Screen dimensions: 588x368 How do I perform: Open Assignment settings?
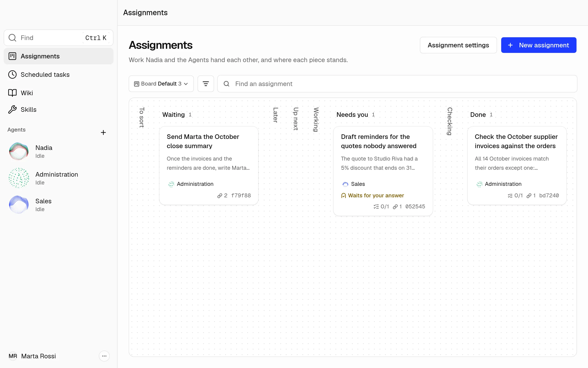(458, 45)
